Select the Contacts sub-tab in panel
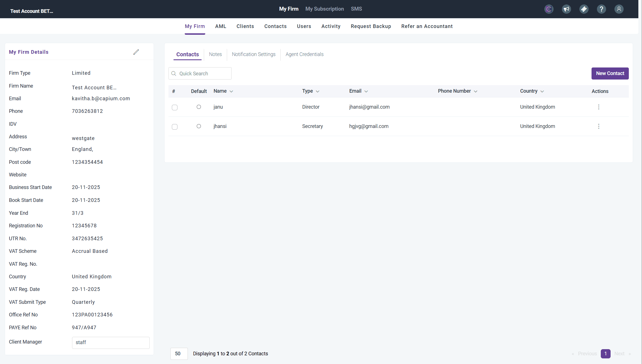642x364 pixels. coord(188,54)
